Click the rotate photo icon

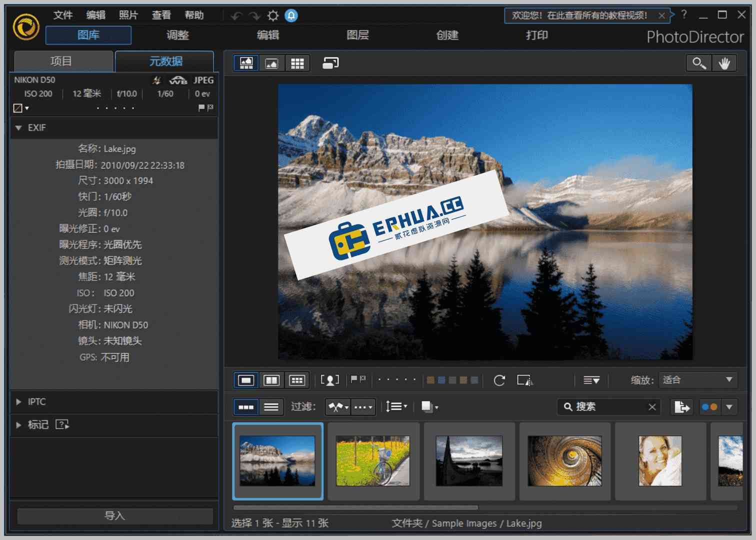point(499,380)
